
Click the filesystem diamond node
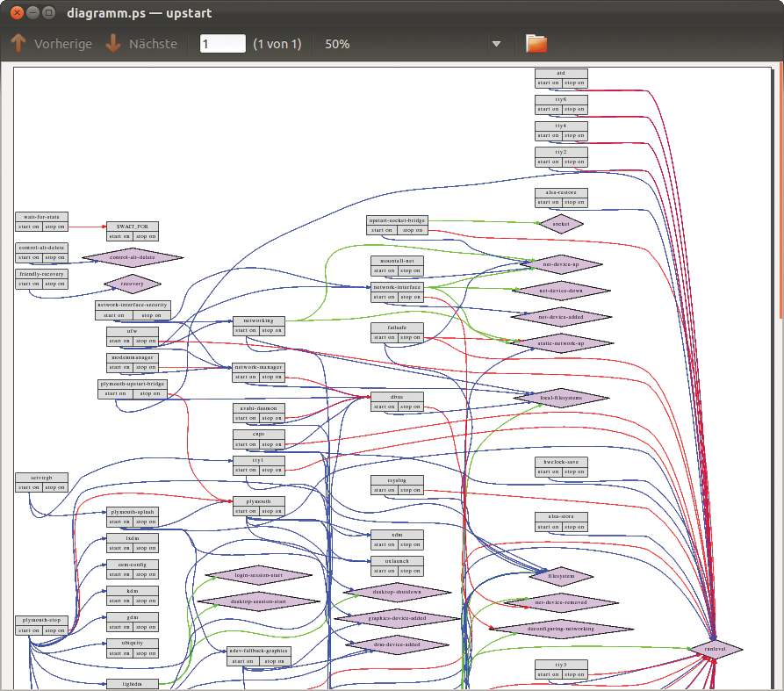(x=561, y=577)
